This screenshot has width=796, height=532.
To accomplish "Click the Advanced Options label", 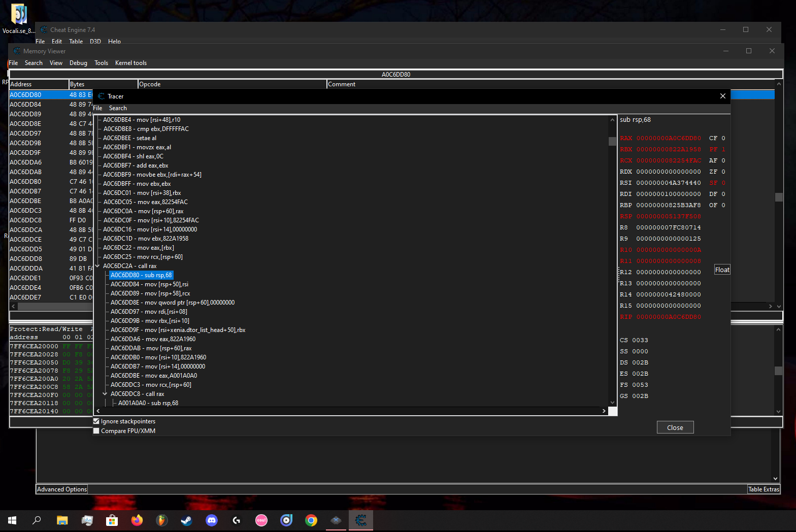I will [x=62, y=489].
